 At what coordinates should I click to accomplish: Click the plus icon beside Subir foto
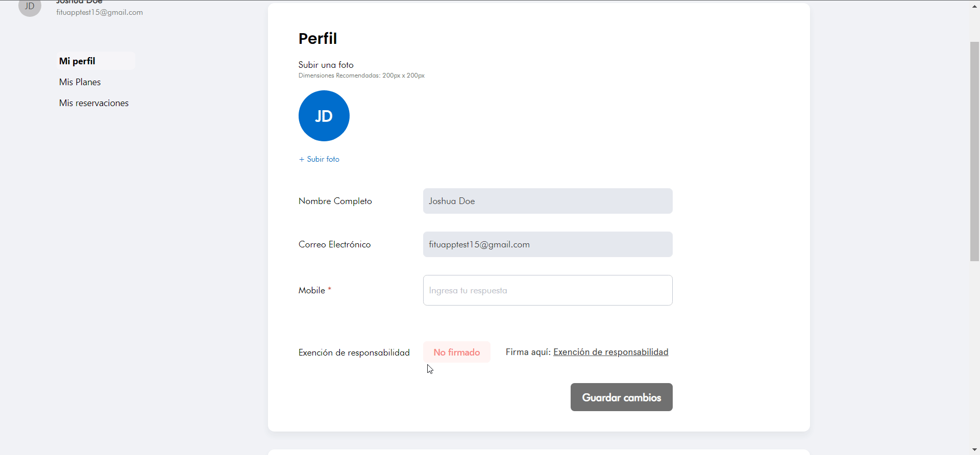tap(302, 159)
